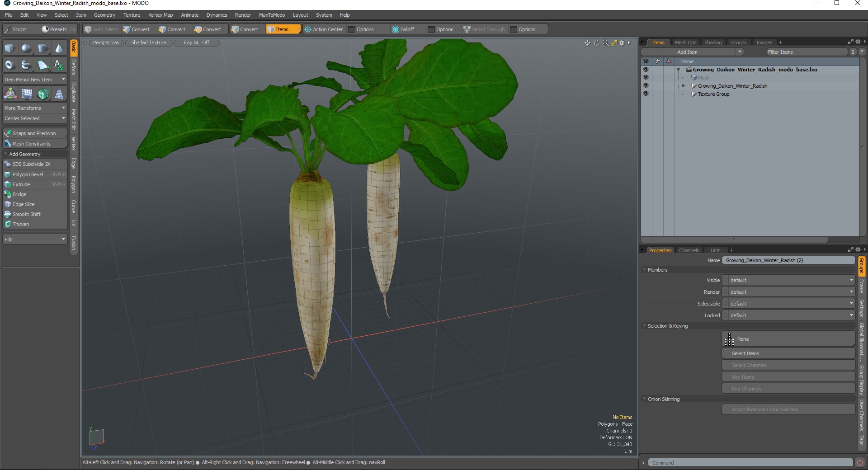Image resolution: width=868 pixels, height=470 pixels.
Task: Open the MaxToModo menu
Action: pyautogui.click(x=272, y=15)
